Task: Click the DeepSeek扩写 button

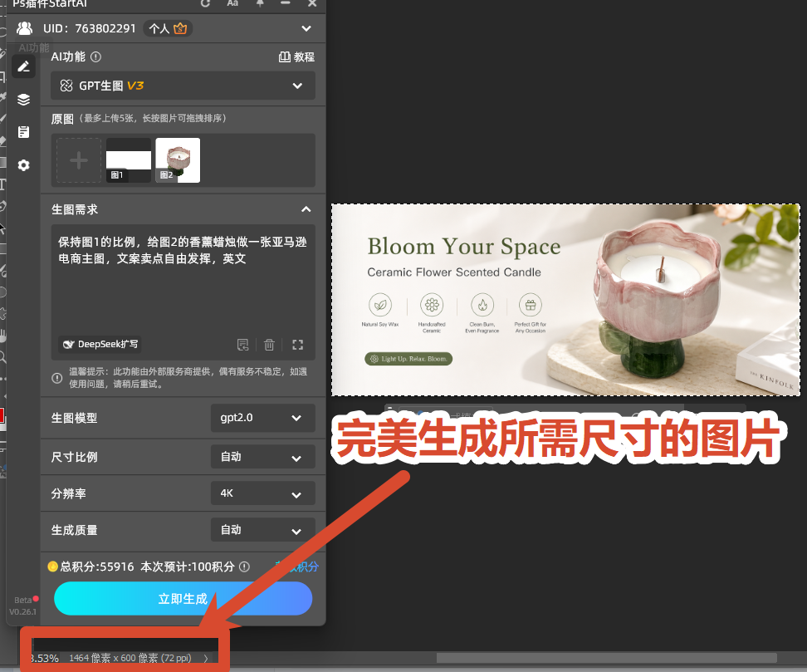Action: point(100,344)
